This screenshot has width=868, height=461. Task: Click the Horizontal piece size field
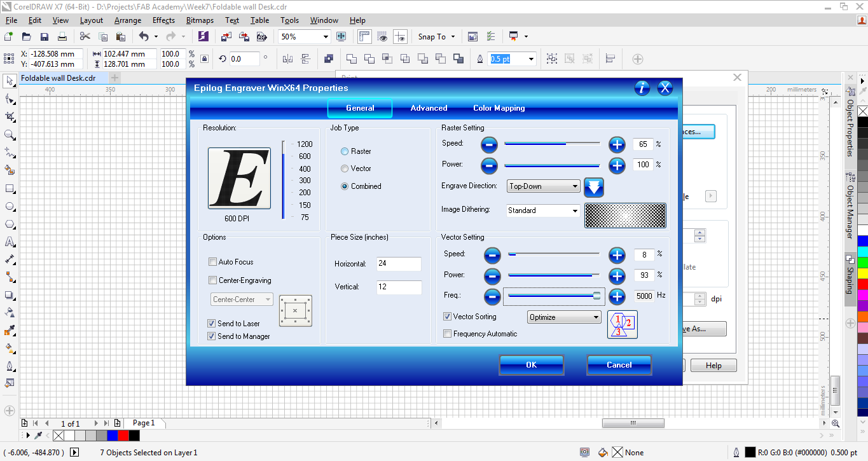point(399,264)
